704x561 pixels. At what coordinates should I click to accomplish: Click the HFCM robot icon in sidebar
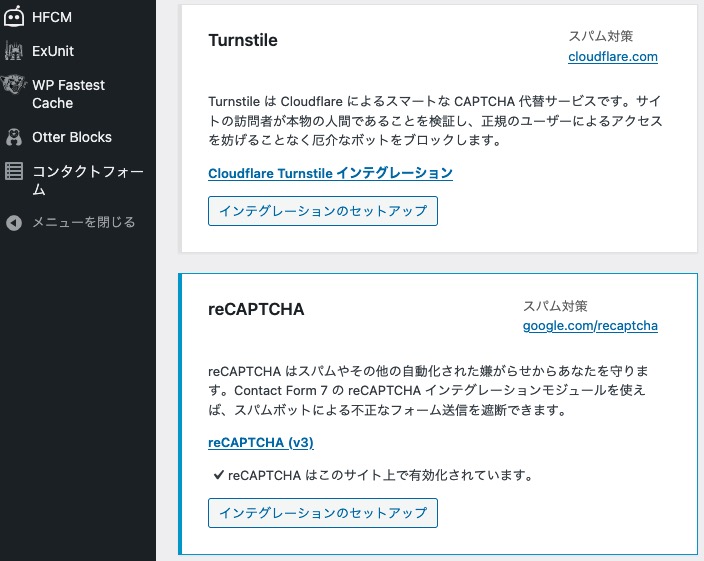[14, 18]
